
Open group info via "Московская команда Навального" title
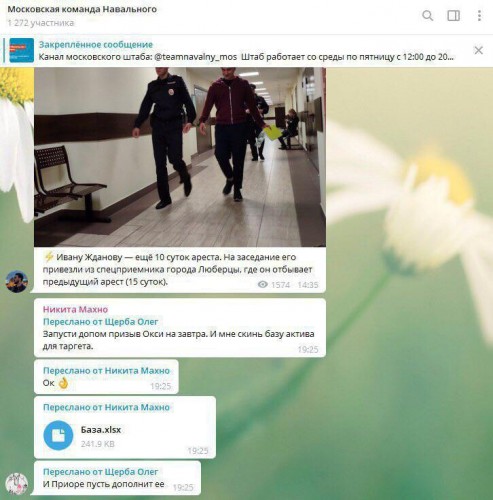[x=82, y=9]
